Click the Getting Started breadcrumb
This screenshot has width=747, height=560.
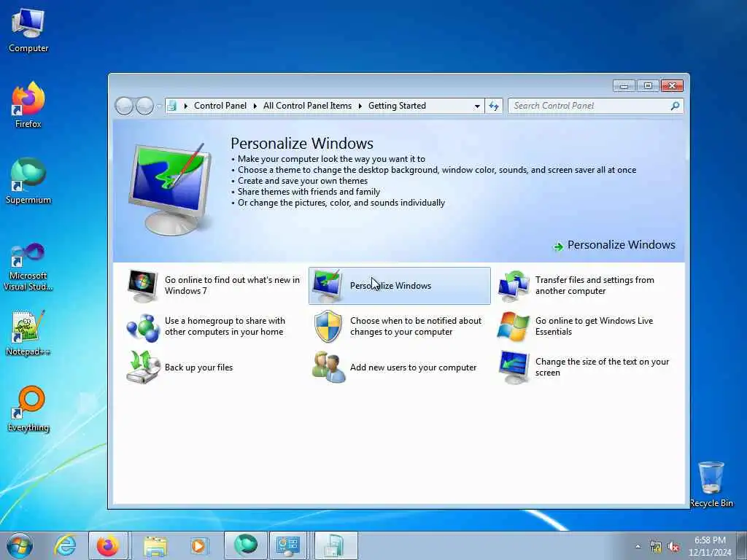click(397, 106)
